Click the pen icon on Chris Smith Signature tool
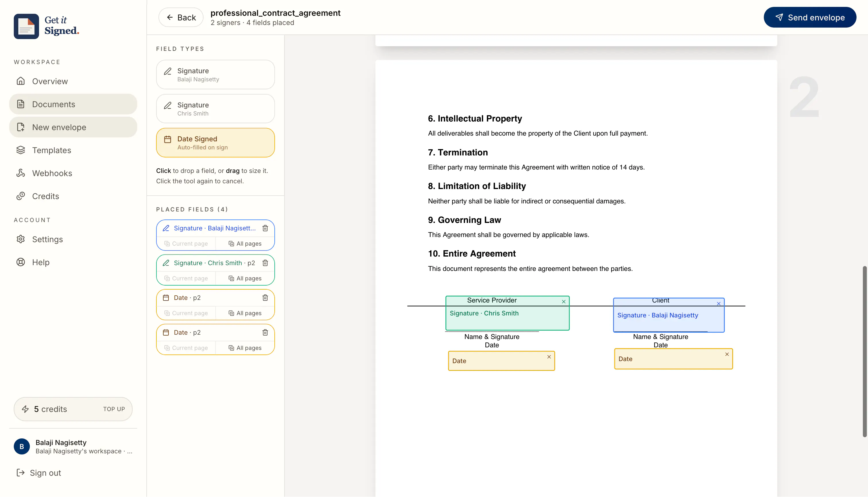The image size is (868, 497). [x=167, y=105]
